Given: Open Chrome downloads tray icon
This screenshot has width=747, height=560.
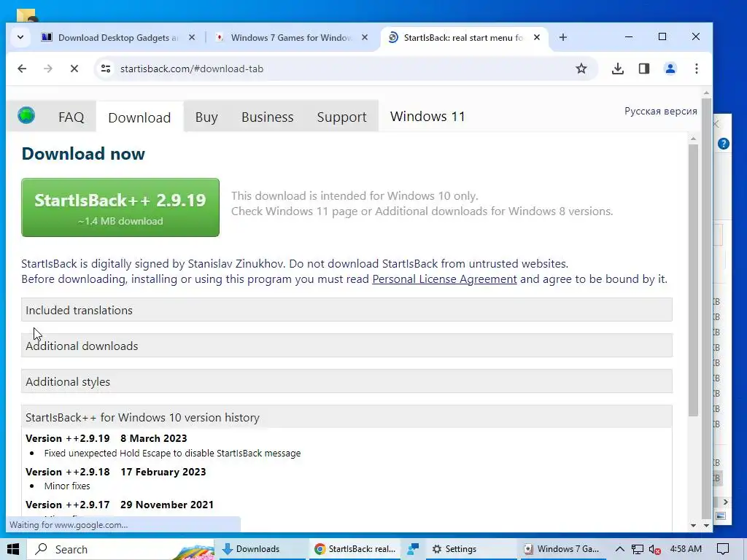Looking at the screenshot, I should point(617,69).
